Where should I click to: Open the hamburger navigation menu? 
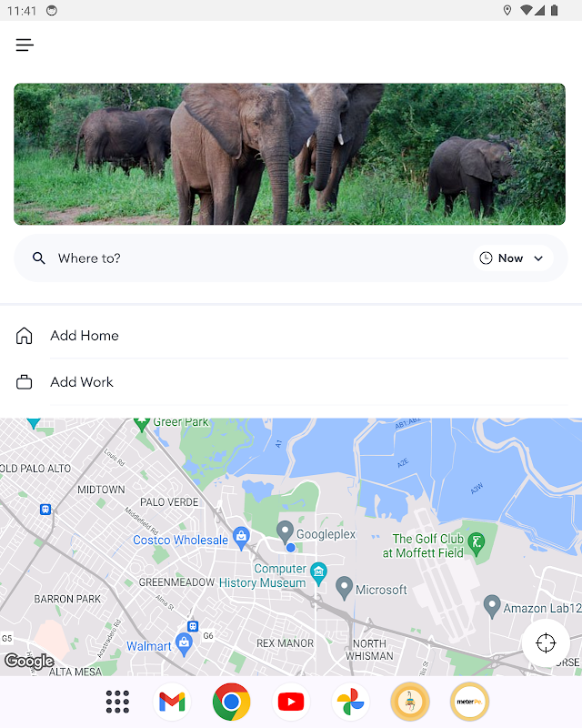coord(25,45)
